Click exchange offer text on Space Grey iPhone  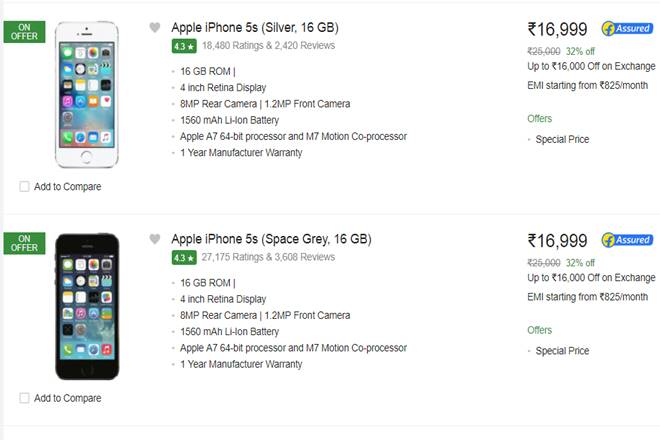591,277
